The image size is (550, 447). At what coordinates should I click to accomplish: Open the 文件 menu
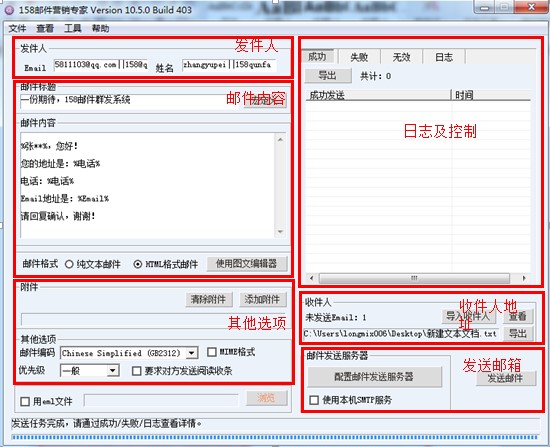point(17,28)
